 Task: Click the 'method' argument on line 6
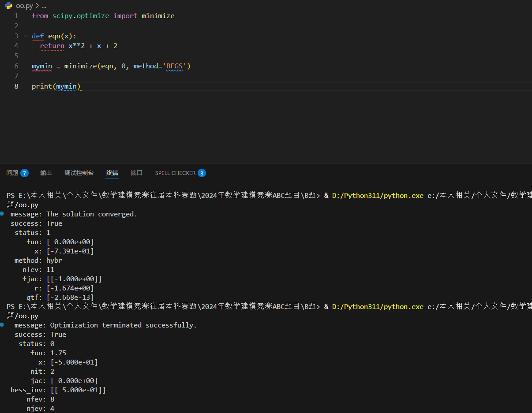[x=146, y=66]
